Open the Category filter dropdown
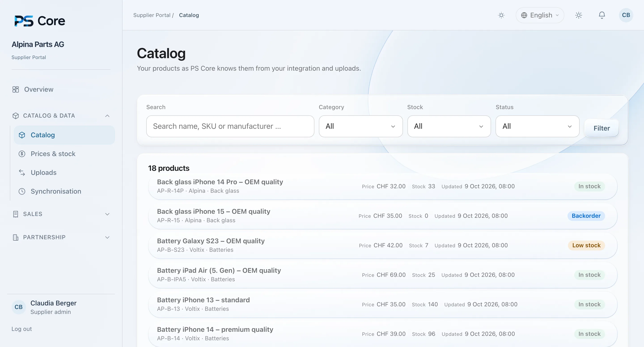 click(x=360, y=126)
